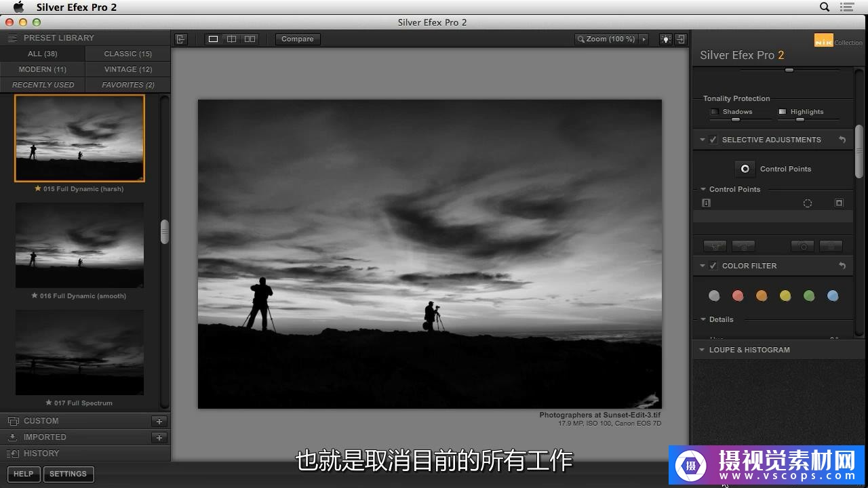Select the side-by-side preview icon
This screenshot has width=868, height=488.
click(250, 39)
